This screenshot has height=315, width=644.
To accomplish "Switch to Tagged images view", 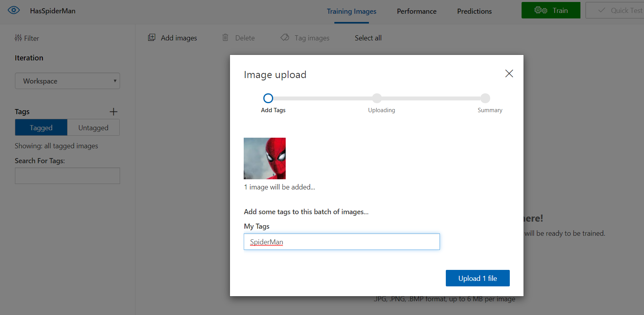I will coord(41,128).
